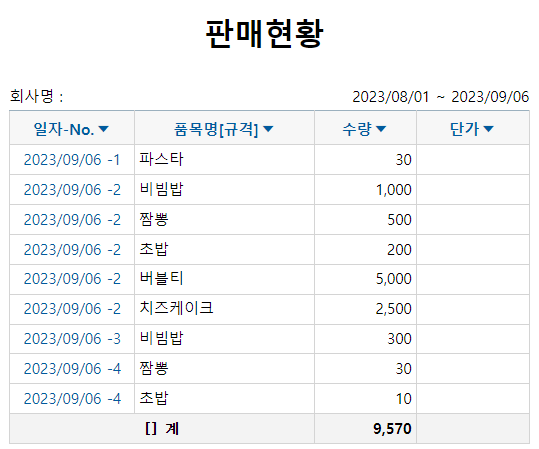This screenshot has width=539, height=449.
Task: Click the 단가 column header text
Action: (464, 129)
